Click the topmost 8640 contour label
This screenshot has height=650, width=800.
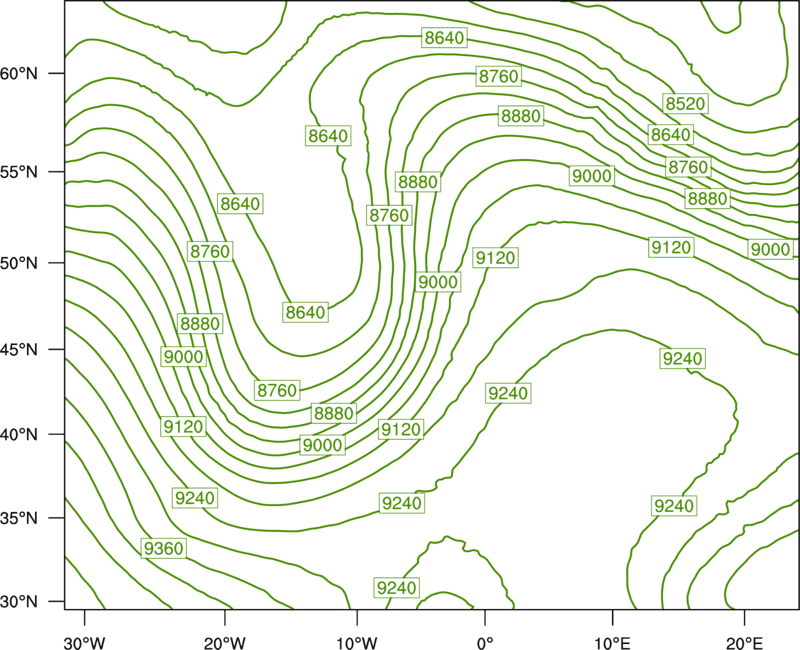pos(444,38)
